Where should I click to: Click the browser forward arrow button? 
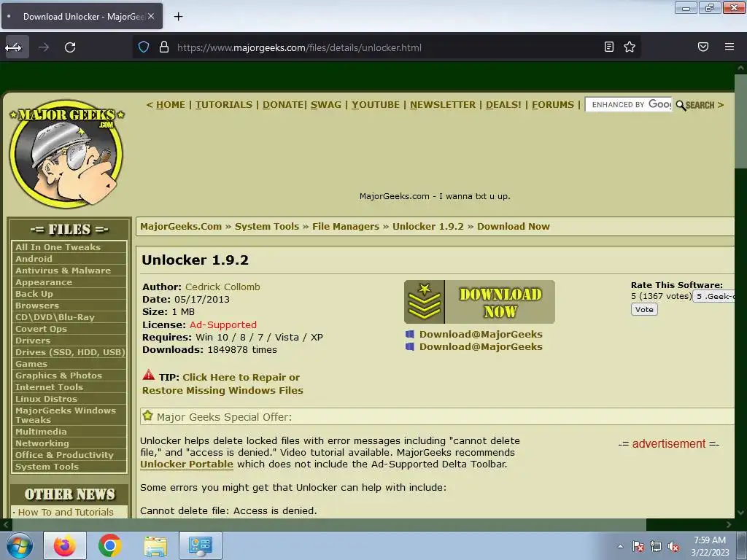(x=44, y=47)
